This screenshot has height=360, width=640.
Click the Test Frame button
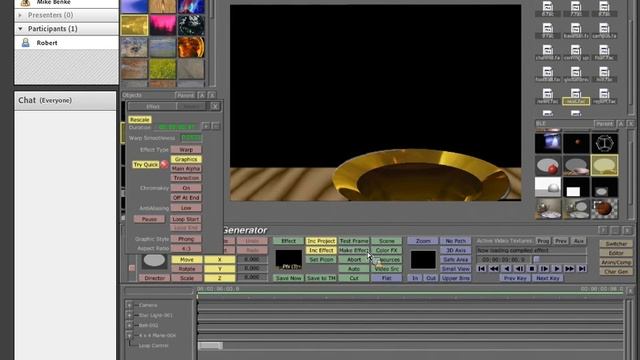click(354, 241)
